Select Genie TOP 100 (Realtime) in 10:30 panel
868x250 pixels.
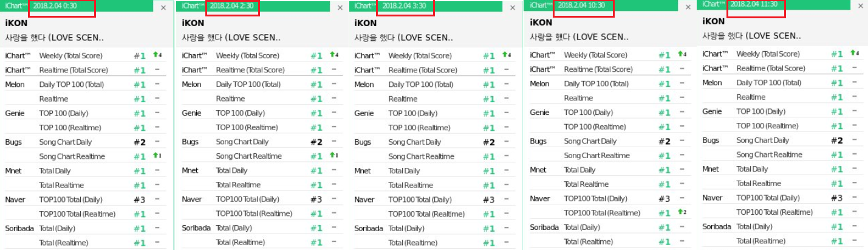point(595,127)
